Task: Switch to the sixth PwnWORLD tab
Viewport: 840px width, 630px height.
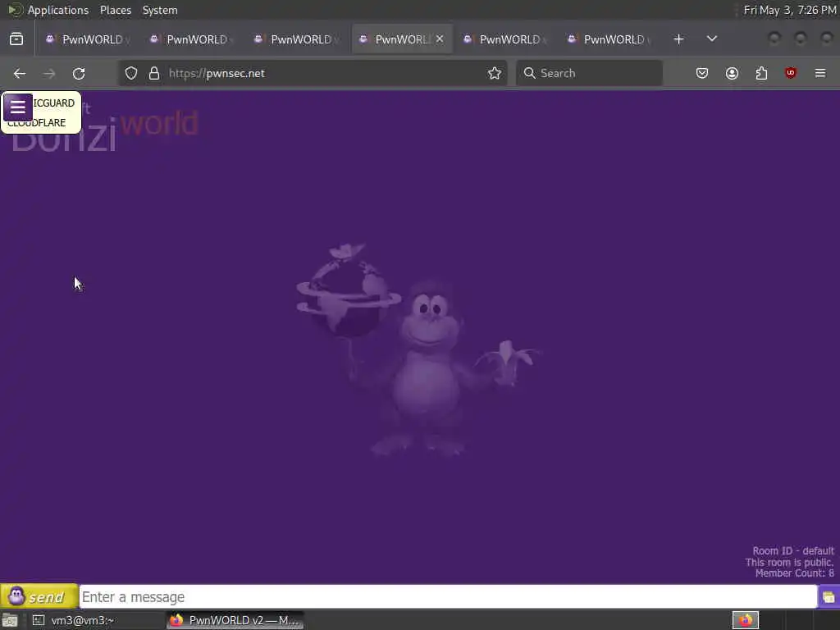Action: click(x=609, y=39)
